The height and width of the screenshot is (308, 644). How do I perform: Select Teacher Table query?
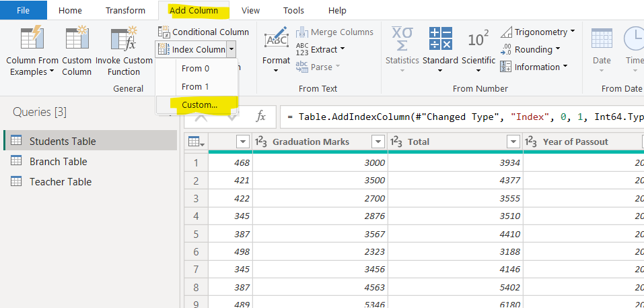tap(60, 182)
